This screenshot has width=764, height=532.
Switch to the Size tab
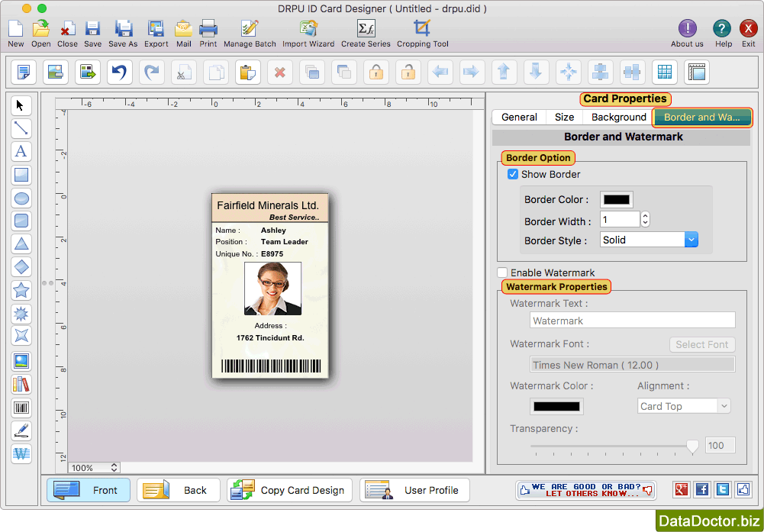click(x=564, y=118)
